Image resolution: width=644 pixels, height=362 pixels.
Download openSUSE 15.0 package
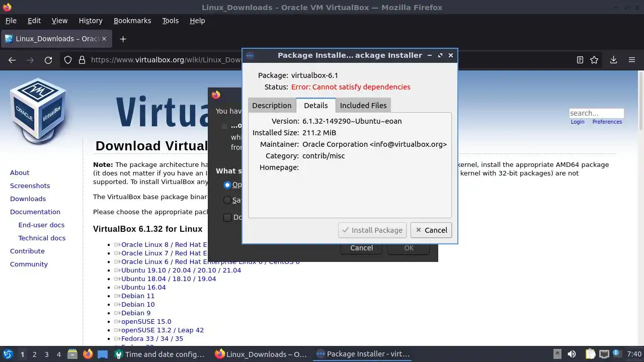click(146, 321)
